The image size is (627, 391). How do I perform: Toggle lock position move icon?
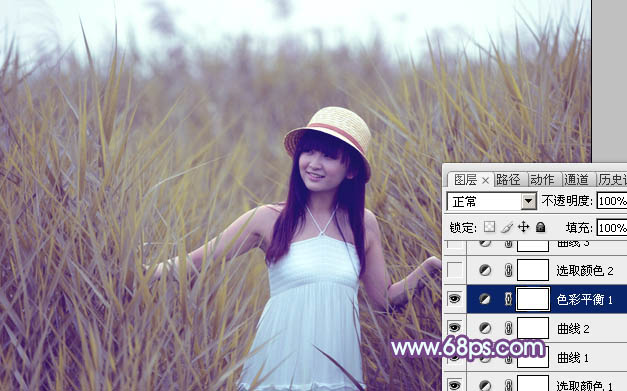pos(523,227)
